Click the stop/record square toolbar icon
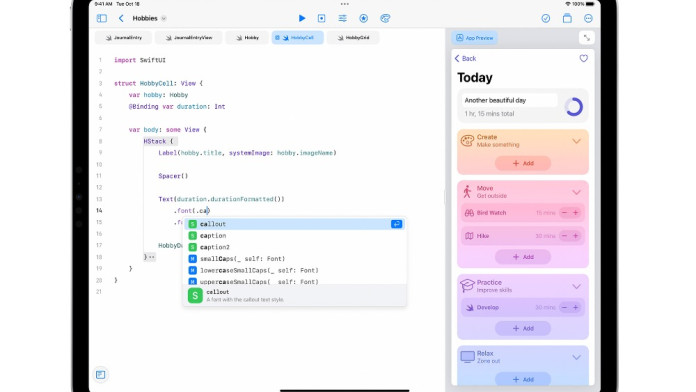The height and width of the screenshot is (392, 696). pos(321,18)
